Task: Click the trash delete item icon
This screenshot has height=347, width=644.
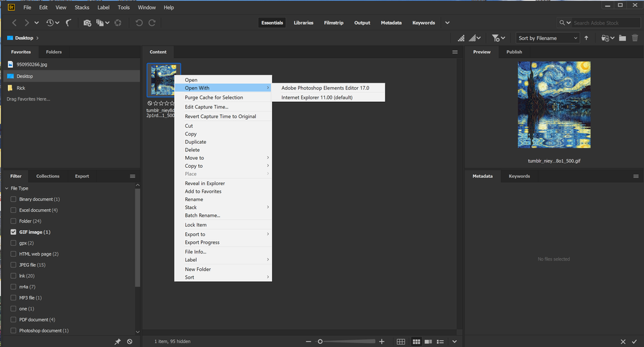Action: (x=635, y=38)
